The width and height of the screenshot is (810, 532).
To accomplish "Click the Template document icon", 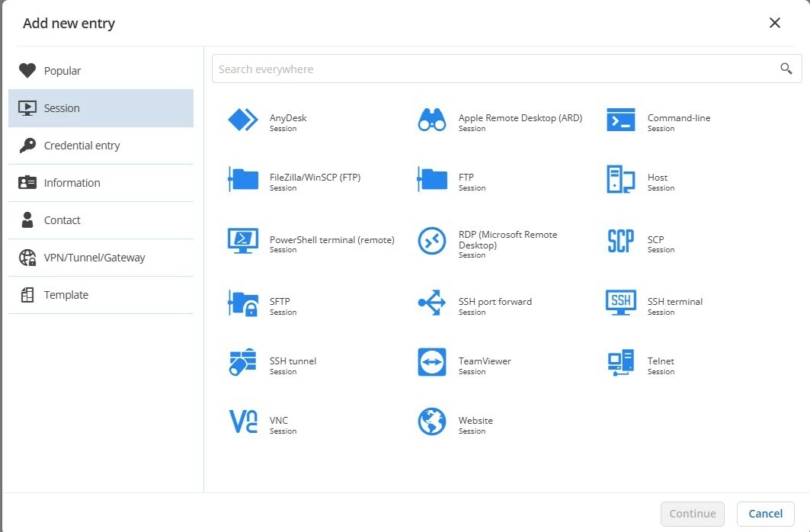I will pos(27,294).
